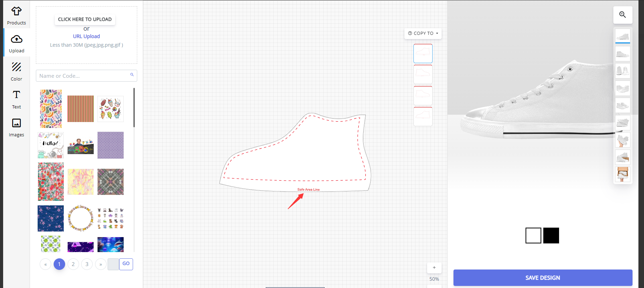Click the magnifier zoom preview icon
Screen dimensions: 644x288
(622, 15)
